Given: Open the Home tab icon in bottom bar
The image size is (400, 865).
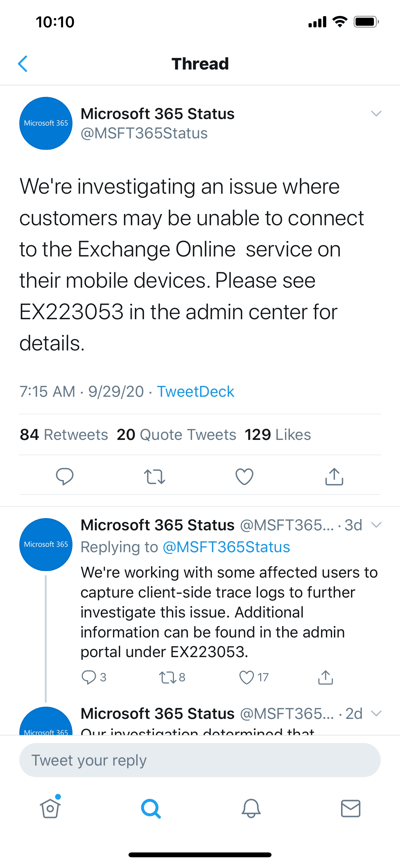Looking at the screenshot, I should [x=50, y=808].
